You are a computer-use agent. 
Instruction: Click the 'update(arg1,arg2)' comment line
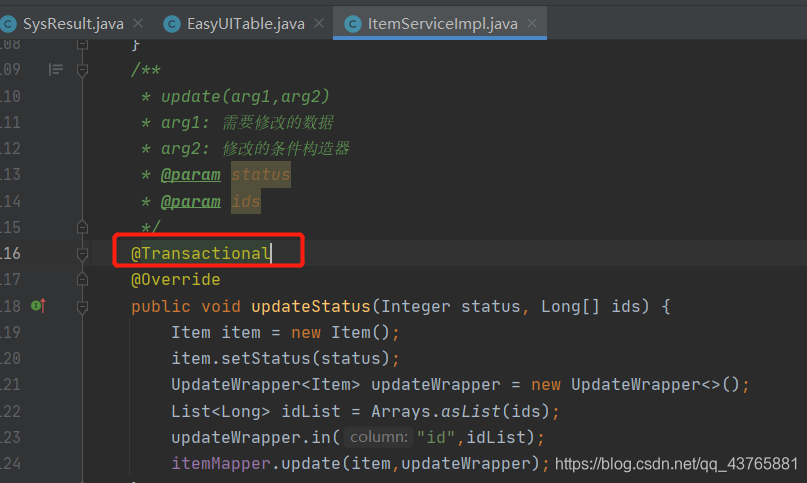[245, 96]
